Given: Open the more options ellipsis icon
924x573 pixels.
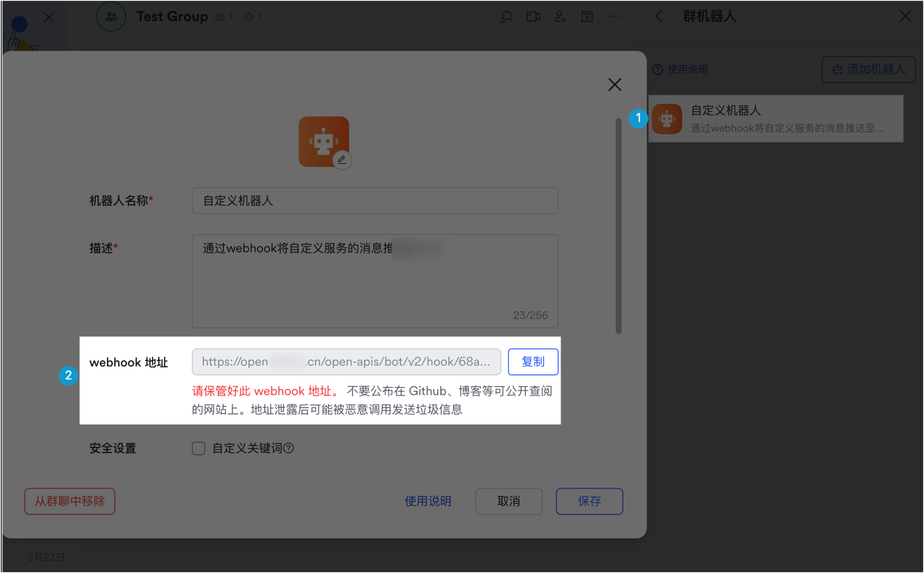Looking at the screenshot, I should (614, 17).
